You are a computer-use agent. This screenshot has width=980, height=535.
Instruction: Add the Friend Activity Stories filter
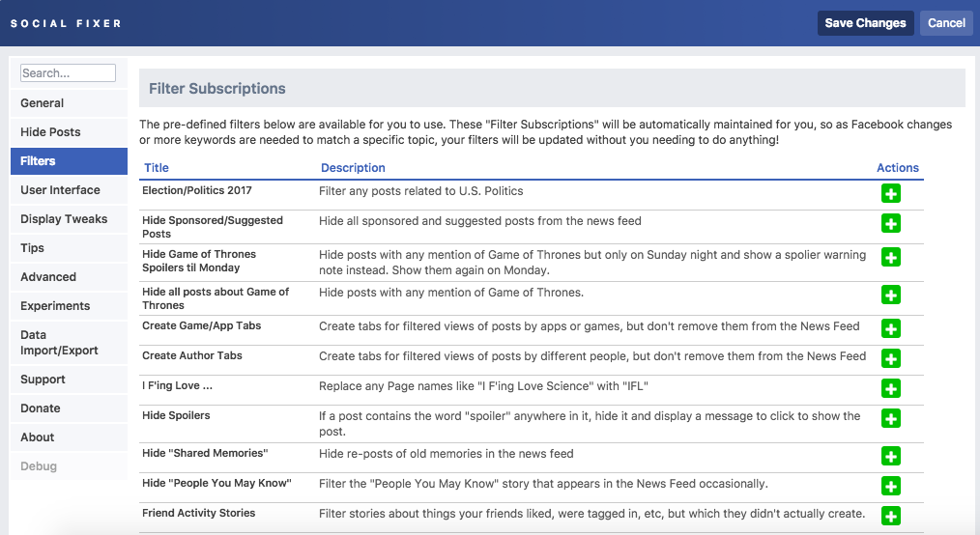(891, 517)
